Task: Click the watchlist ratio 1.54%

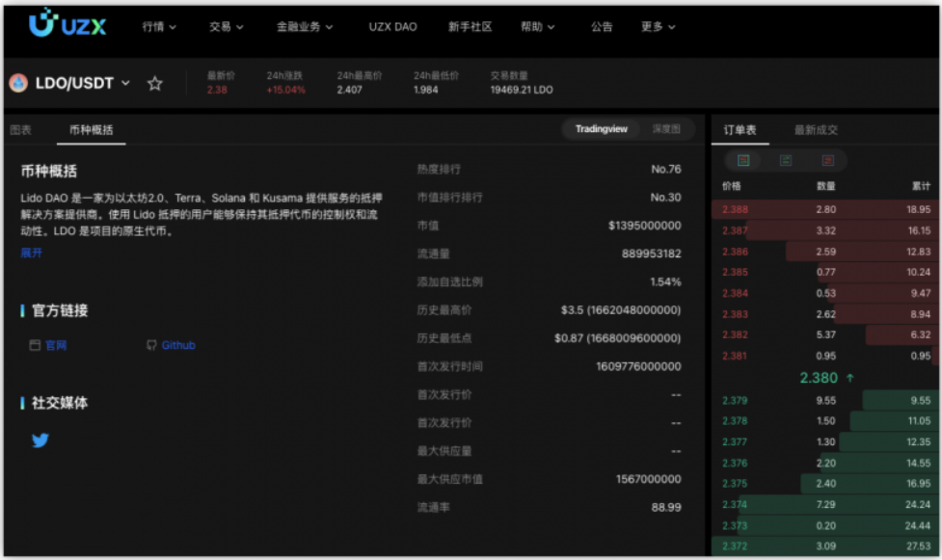Action: point(665,281)
